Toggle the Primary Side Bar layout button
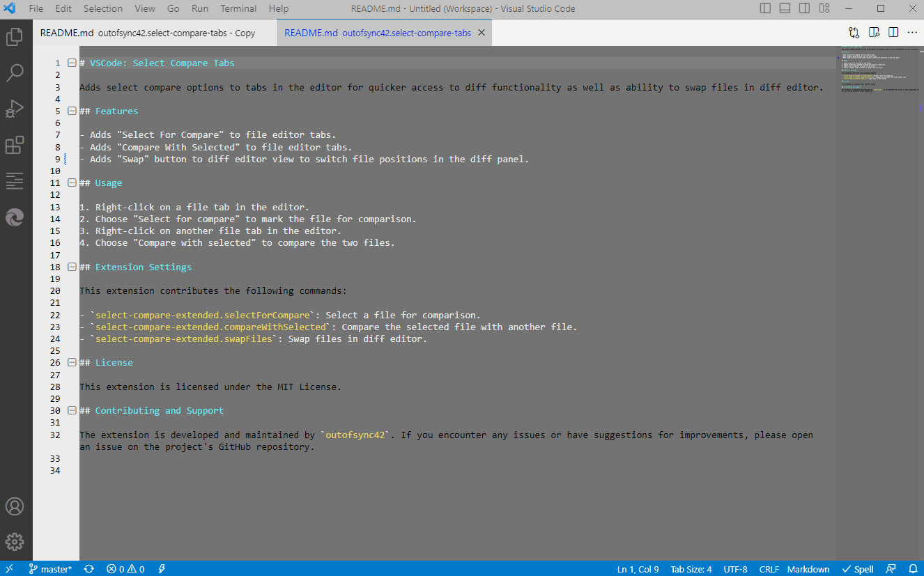The image size is (924, 576). click(765, 8)
